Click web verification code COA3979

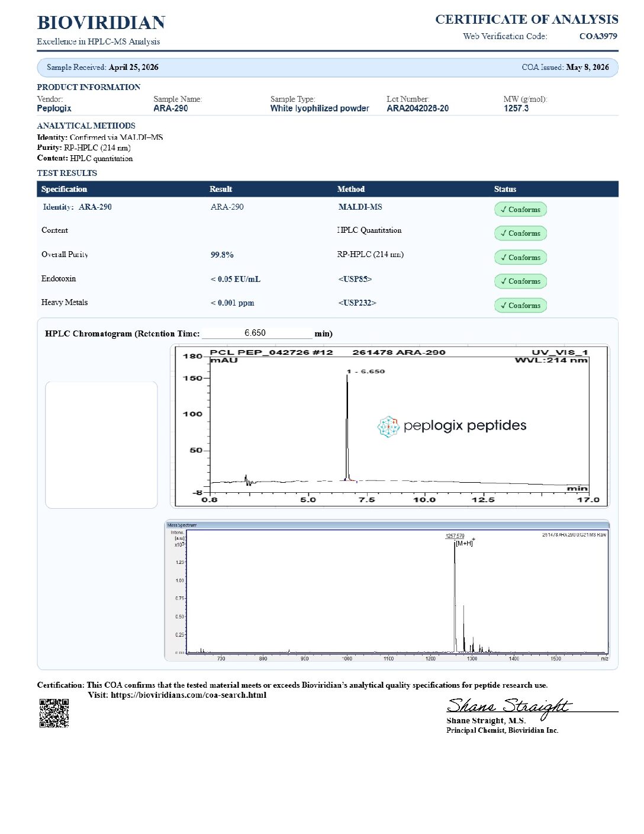(x=598, y=36)
